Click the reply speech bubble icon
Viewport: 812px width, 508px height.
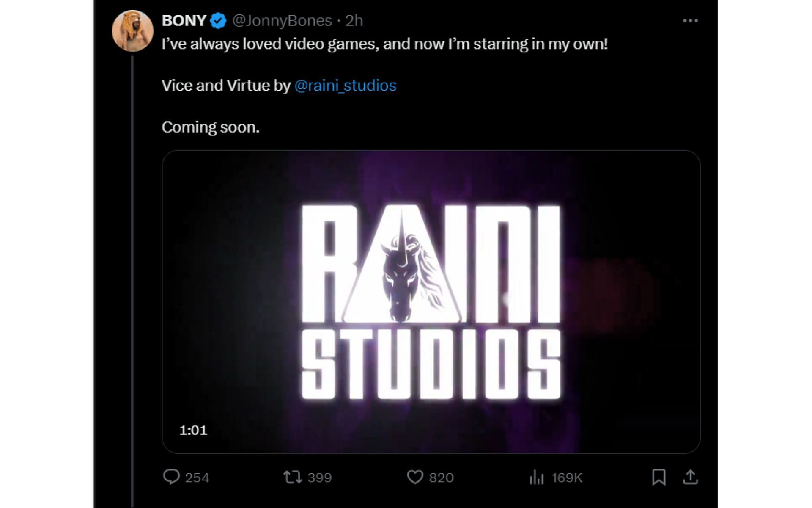click(x=171, y=477)
